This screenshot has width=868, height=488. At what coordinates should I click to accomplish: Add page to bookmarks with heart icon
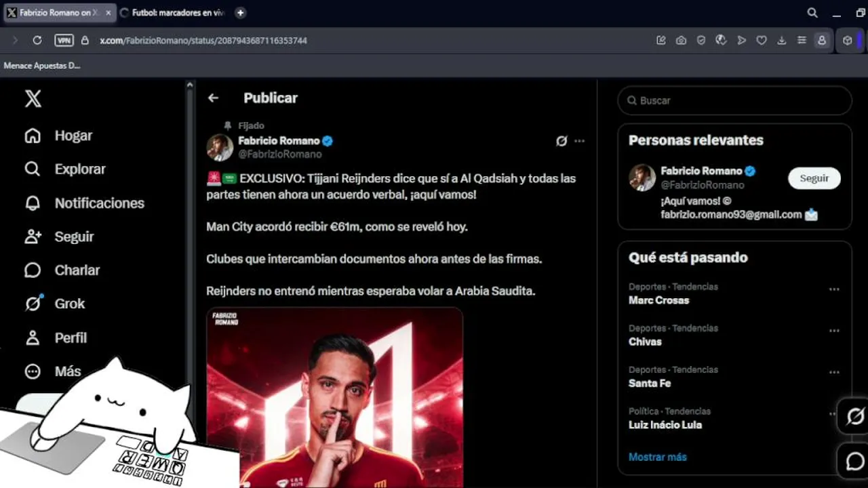(x=762, y=40)
